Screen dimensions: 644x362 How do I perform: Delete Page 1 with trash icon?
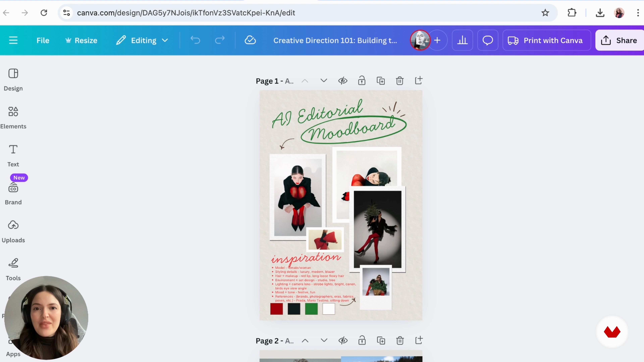(x=399, y=81)
